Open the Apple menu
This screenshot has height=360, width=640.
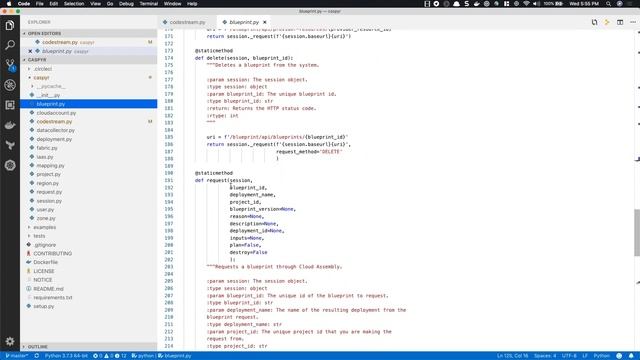(x=9, y=4)
